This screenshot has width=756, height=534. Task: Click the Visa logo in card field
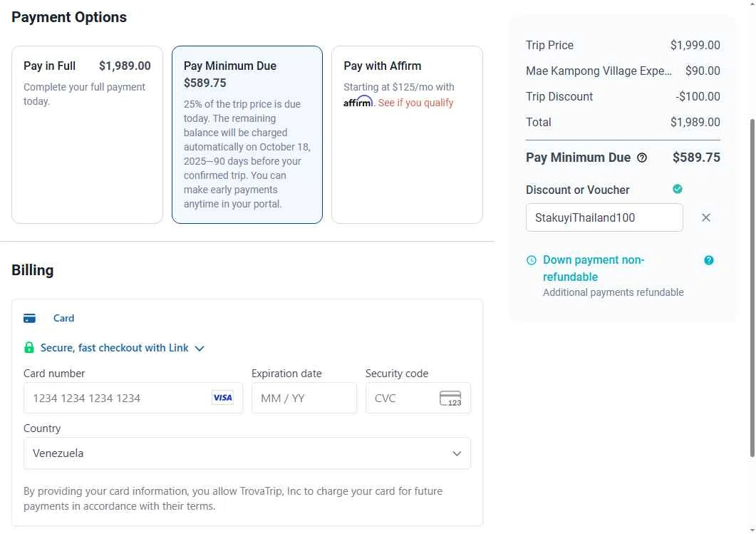click(222, 398)
